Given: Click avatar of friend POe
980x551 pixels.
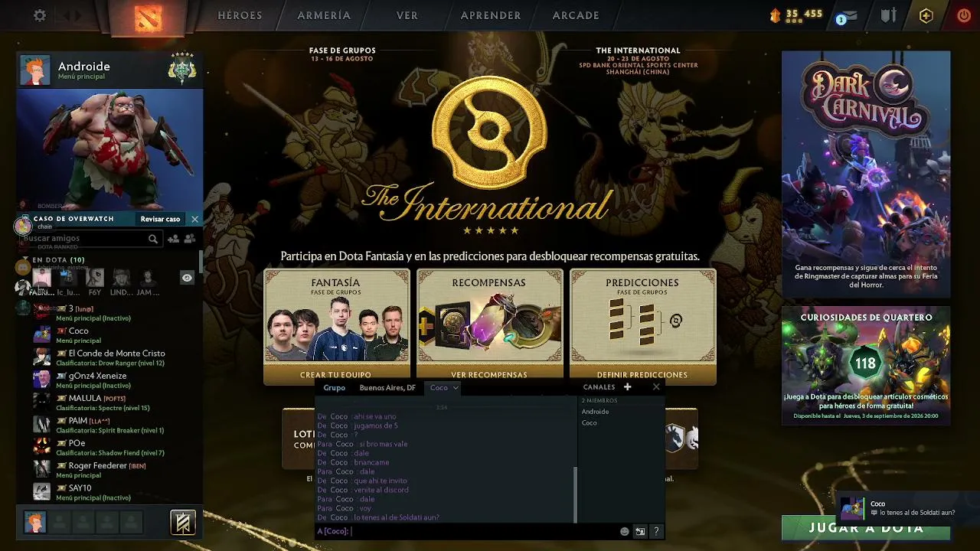Looking at the screenshot, I should coord(42,448).
